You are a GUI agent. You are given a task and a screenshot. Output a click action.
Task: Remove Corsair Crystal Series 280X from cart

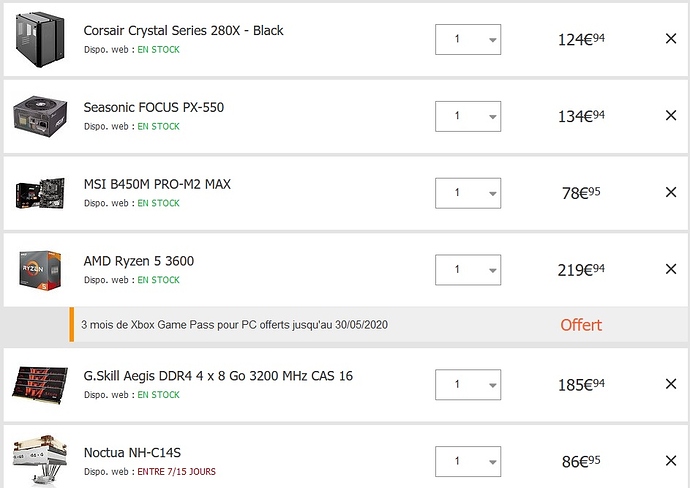(x=670, y=39)
